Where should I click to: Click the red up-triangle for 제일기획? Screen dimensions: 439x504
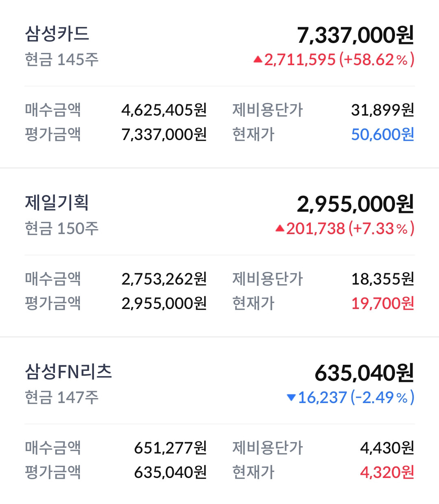(280, 229)
